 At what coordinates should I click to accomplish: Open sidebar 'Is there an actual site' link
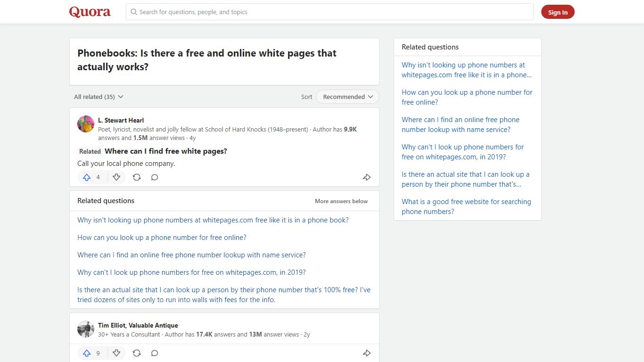pyautogui.click(x=466, y=179)
